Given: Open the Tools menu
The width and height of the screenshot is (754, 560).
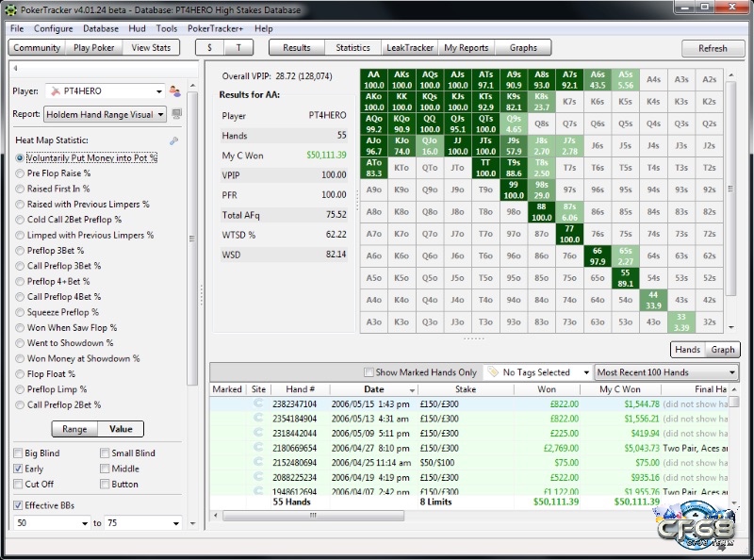Looking at the screenshot, I should pyautogui.click(x=167, y=28).
